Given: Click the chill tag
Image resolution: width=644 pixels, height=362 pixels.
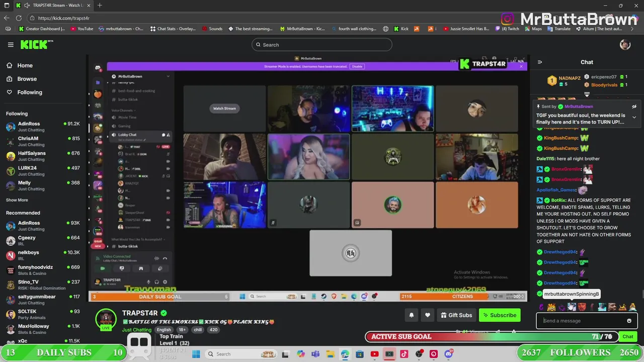Looking at the screenshot, I should click(x=198, y=330).
